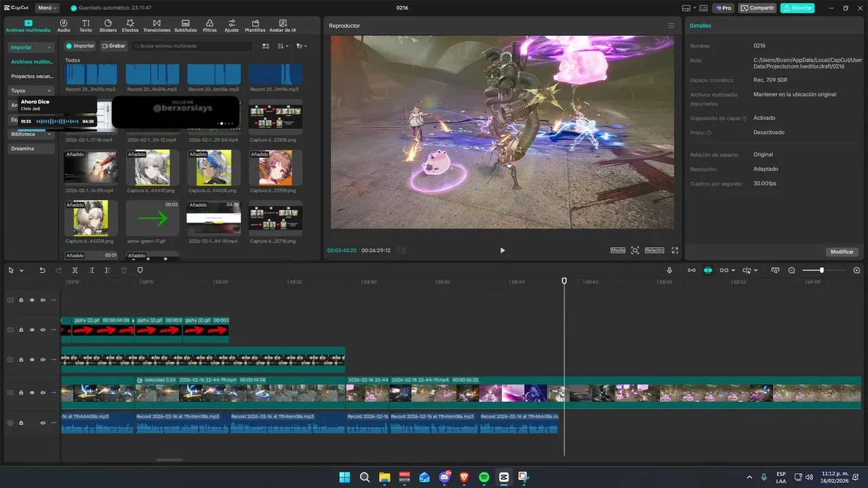Mute the Record mp3 audio track
The image size is (868, 488).
43,423
